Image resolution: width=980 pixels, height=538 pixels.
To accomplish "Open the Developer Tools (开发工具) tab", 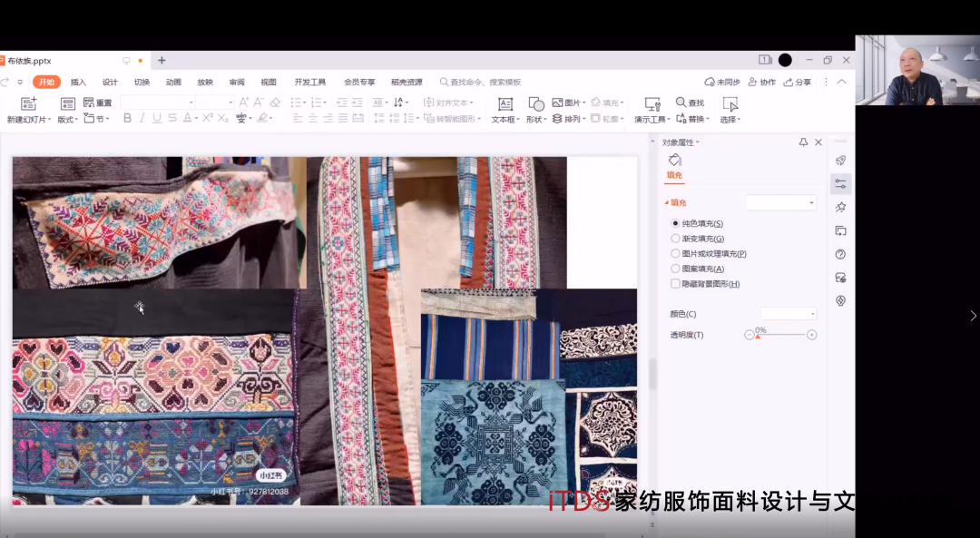I will (x=310, y=82).
